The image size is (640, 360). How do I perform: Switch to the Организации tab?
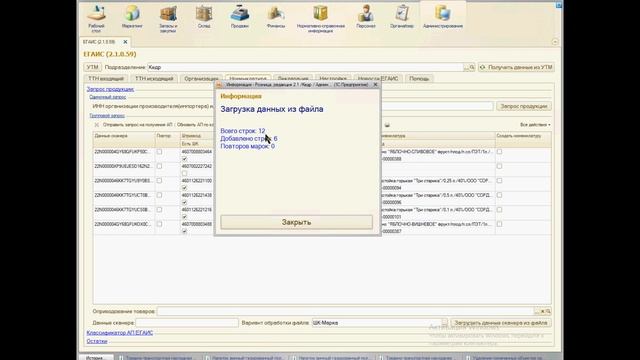[x=201, y=78]
